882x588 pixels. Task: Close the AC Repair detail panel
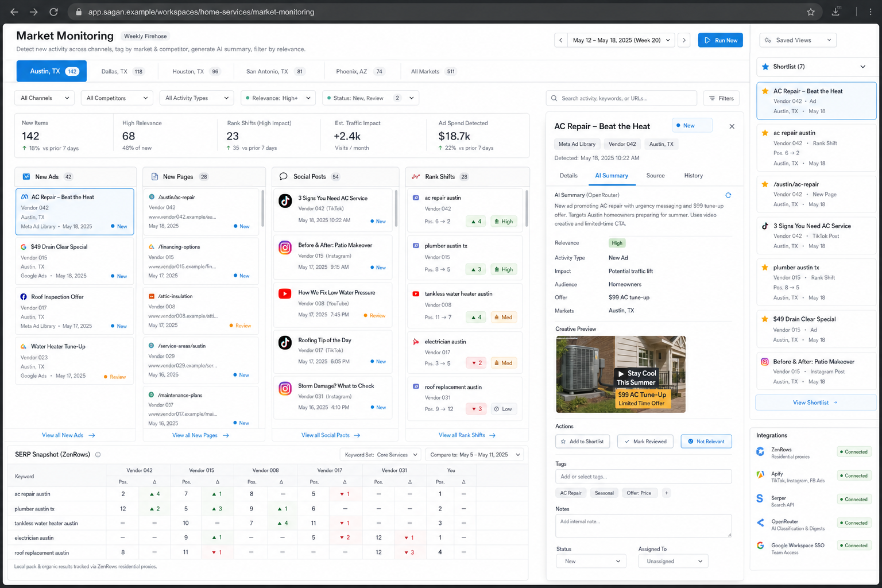[732, 126]
